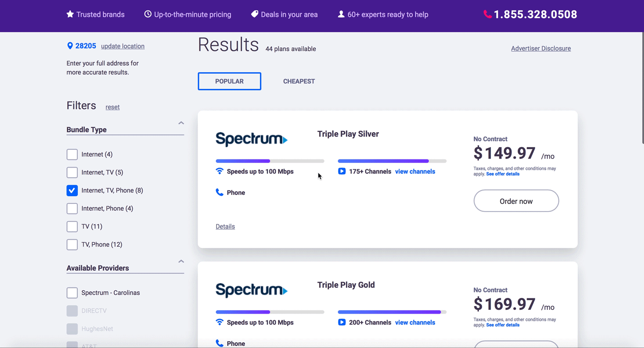Click the Trusted brands star icon

coord(70,14)
